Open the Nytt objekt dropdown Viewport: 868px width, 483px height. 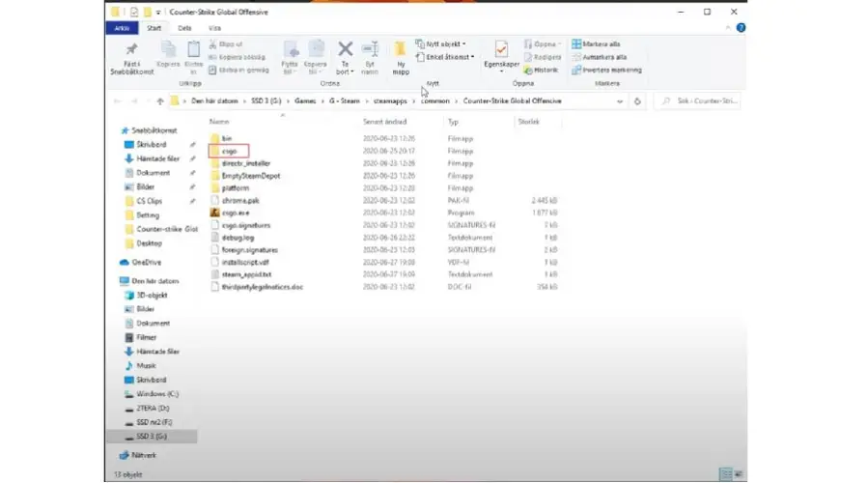click(x=440, y=43)
